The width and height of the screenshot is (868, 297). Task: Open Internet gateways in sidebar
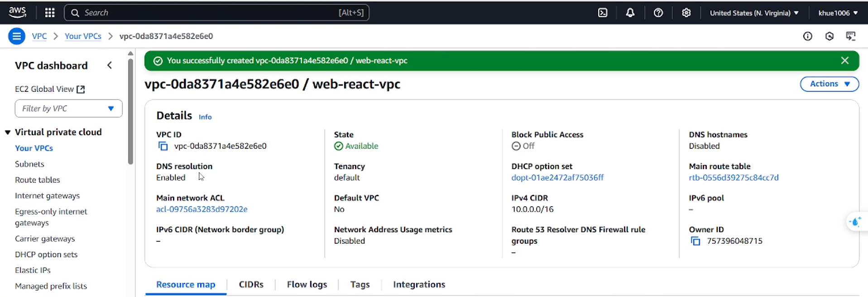47,195
